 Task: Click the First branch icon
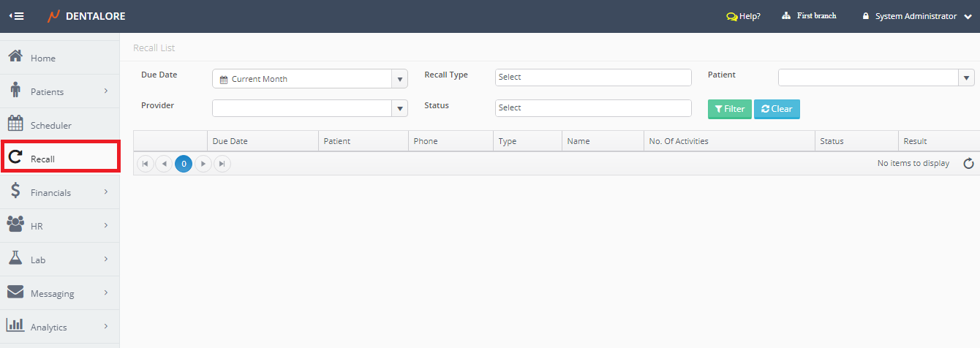[786, 16]
